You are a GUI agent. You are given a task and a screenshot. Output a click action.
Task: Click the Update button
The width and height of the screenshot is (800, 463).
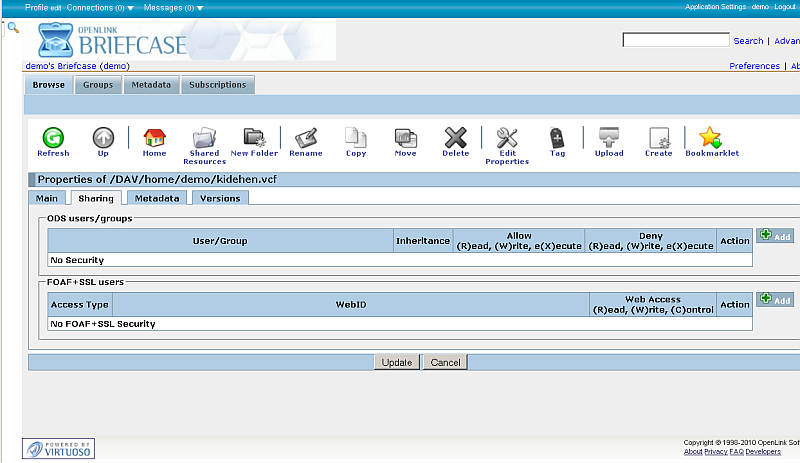click(396, 362)
